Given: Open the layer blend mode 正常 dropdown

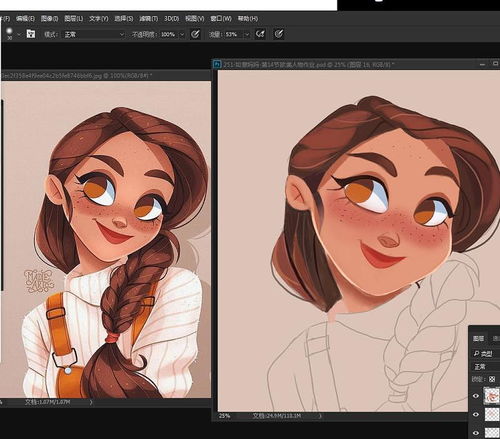Looking at the screenshot, I should pyautogui.click(x=486, y=367).
